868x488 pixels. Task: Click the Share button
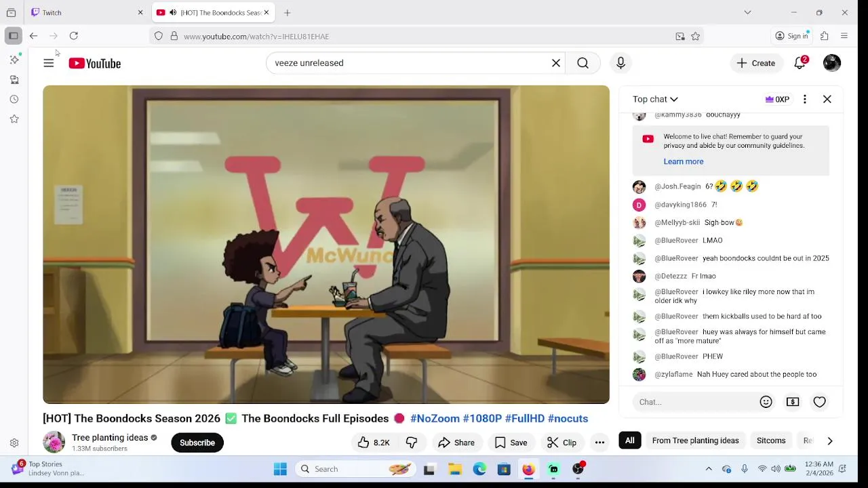(x=456, y=443)
